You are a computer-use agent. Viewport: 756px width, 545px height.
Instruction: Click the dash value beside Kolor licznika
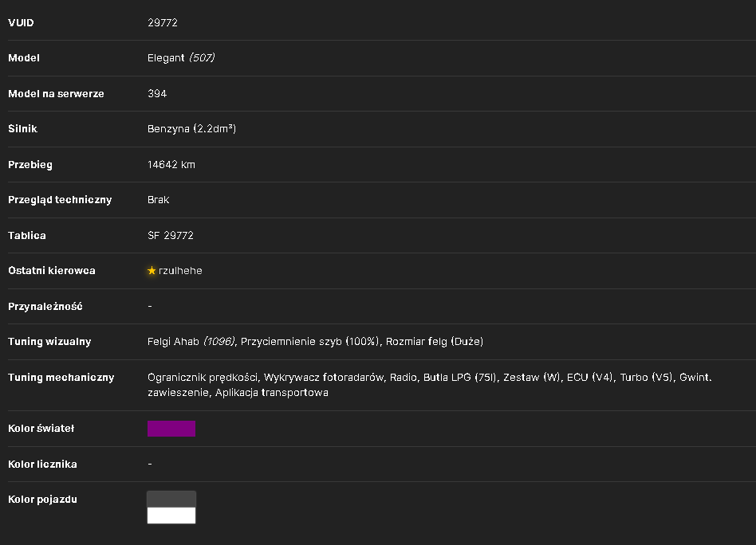150,464
